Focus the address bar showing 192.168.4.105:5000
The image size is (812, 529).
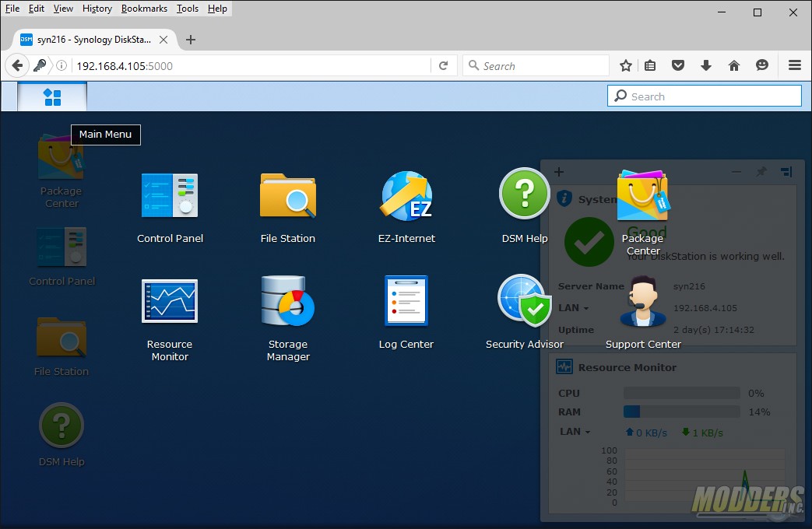tap(251, 66)
